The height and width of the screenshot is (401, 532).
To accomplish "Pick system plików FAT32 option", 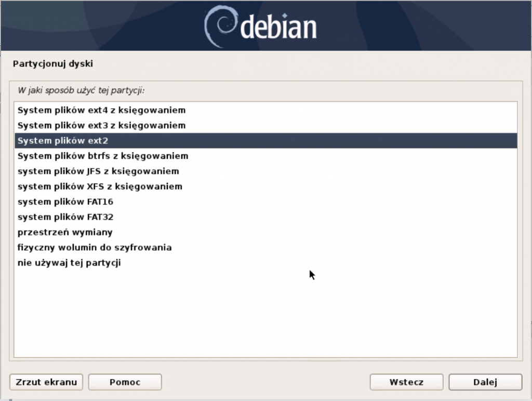I will click(x=65, y=217).
